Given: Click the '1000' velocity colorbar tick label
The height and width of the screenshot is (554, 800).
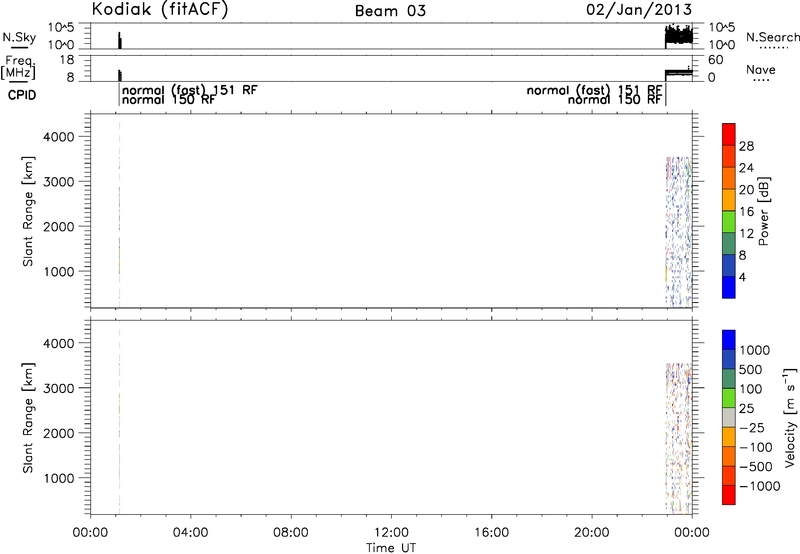Looking at the screenshot, I should (x=755, y=350).
